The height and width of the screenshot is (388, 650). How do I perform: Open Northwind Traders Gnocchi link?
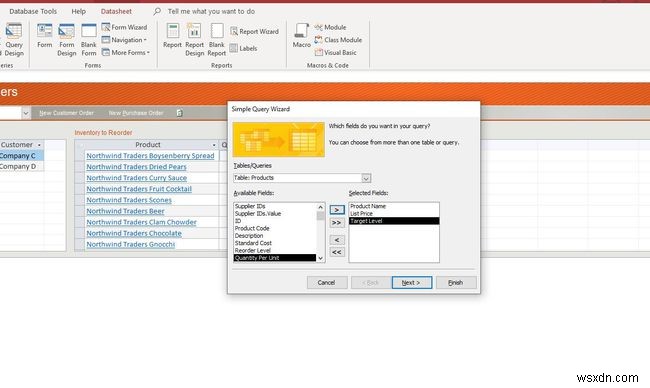coord(131,245)
